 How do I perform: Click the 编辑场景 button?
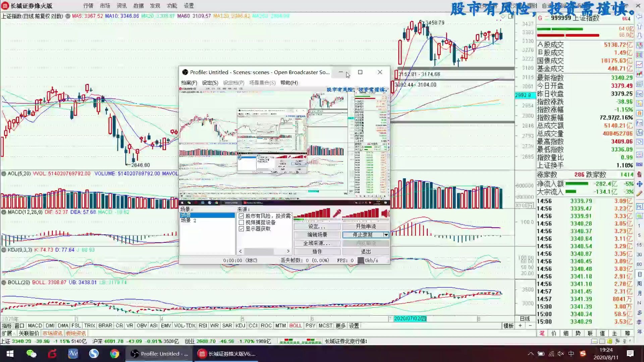click(317, 235)
